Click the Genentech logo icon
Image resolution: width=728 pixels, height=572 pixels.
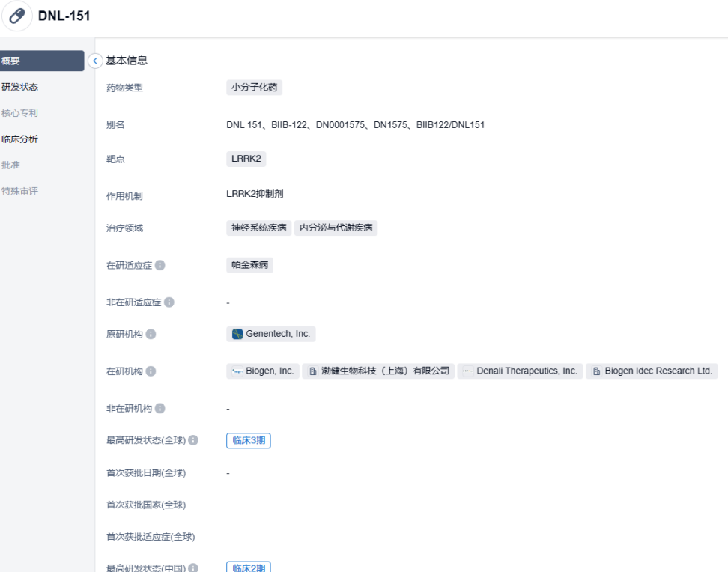click(x=237, y=335)
